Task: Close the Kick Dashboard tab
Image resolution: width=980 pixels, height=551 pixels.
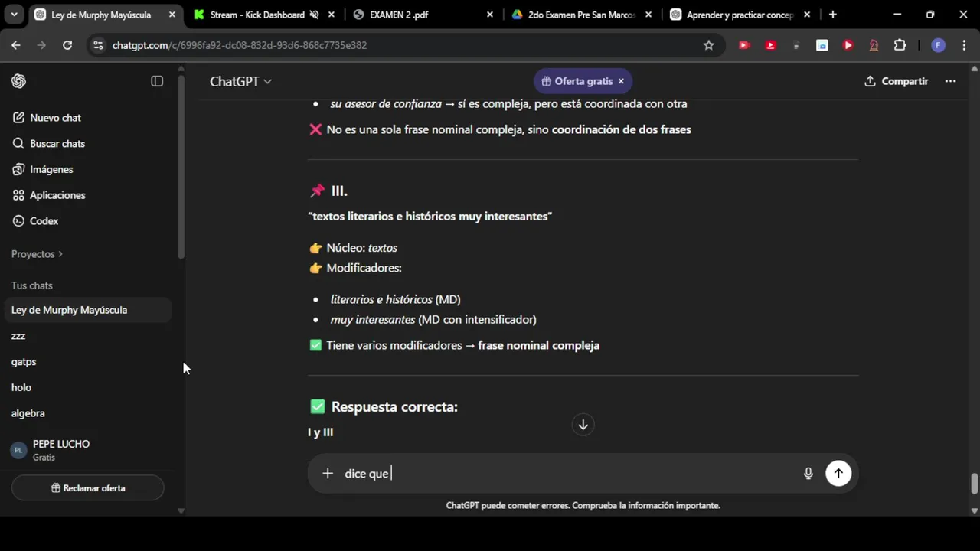Action: point(332,15)
